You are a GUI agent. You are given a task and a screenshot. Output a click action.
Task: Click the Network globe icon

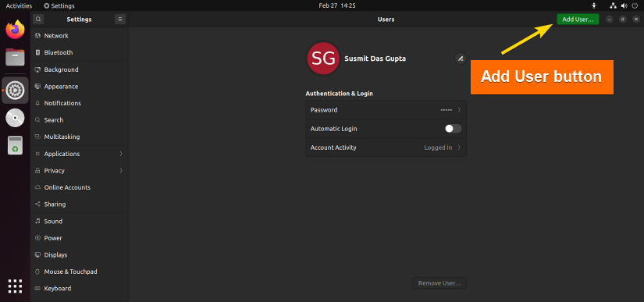tap(37, 36)
